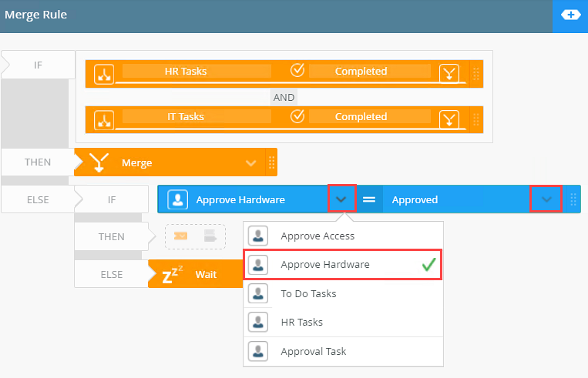Open the Approved value dropdown
Viewport: 588px width, 378px height.
click(x=546, y=199)
